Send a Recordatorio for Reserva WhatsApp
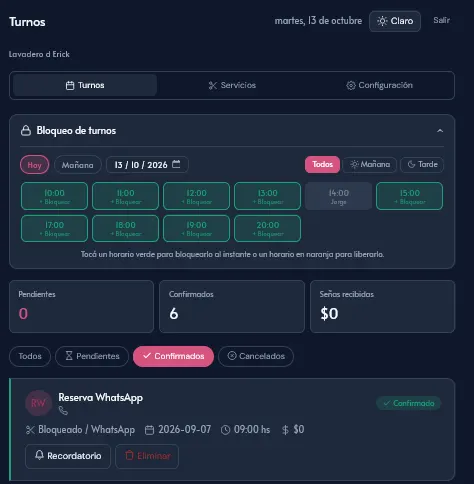Screen dimensions: 474x484 (x=68, y=456)
